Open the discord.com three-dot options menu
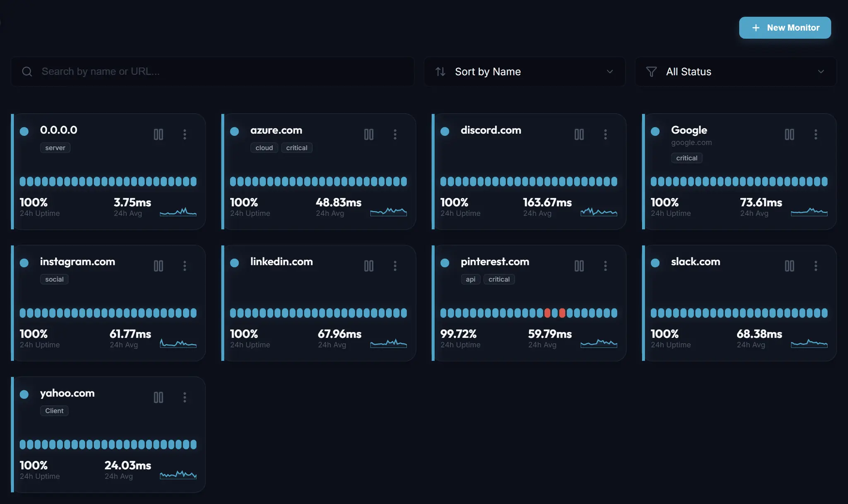The height and width of the screenshot is (504, 848). (605, 134)
